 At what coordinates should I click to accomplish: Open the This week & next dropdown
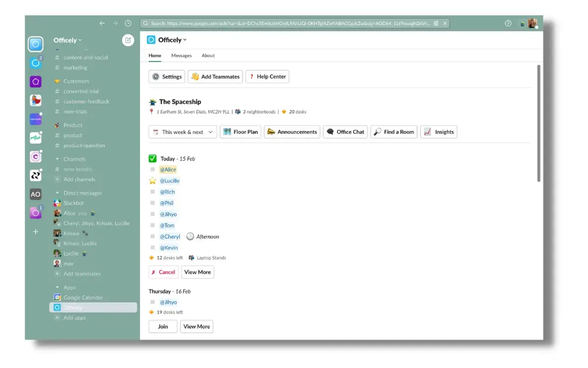coord(183,132)
